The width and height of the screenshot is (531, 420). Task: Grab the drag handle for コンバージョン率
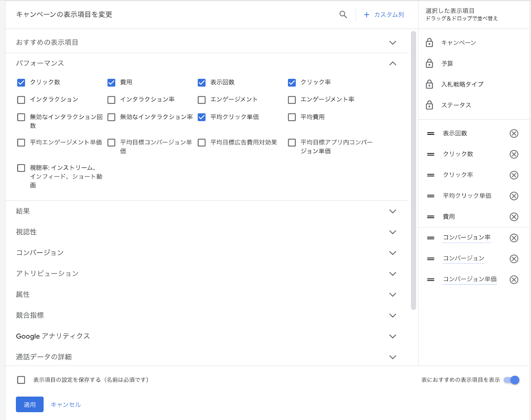point(431,238)
